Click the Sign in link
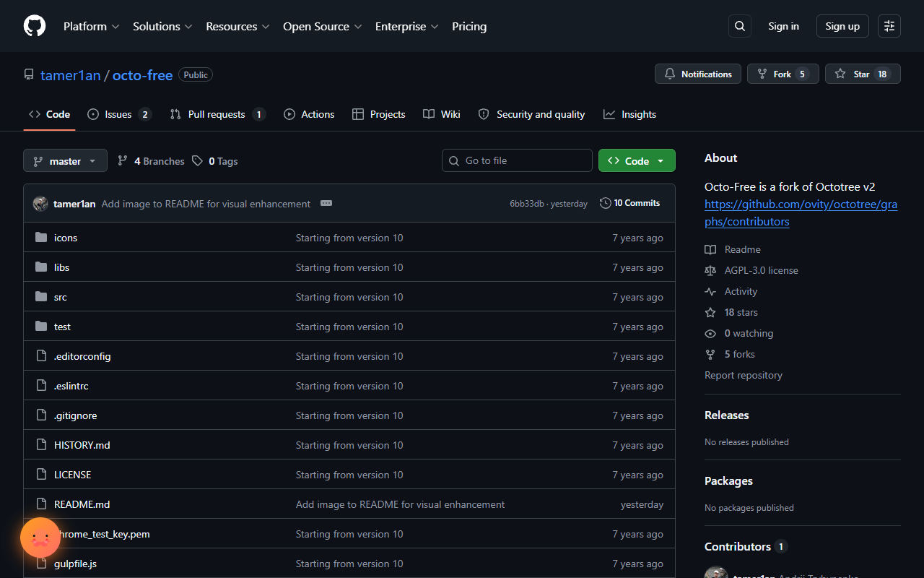 [x=783, y=26]
